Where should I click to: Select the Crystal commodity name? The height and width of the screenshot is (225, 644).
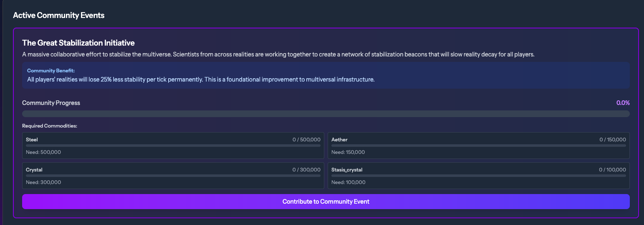point(34,170)
